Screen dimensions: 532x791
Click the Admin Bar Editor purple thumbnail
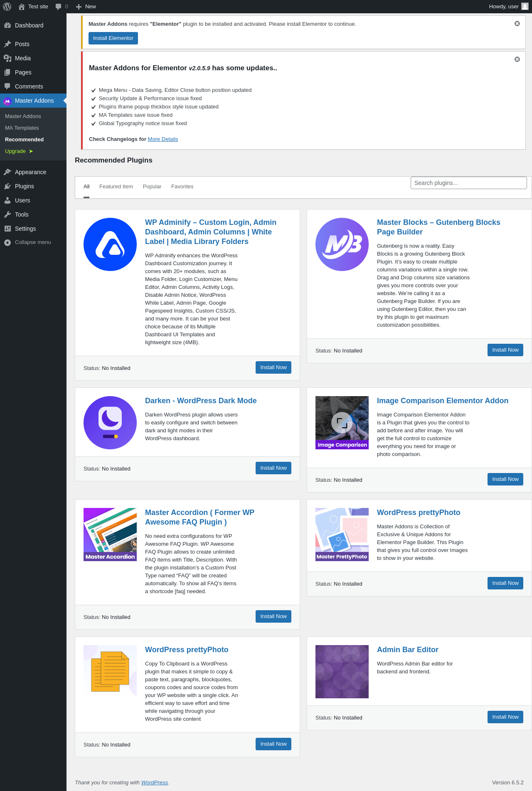pyautogui.click(x=342, y=672)
